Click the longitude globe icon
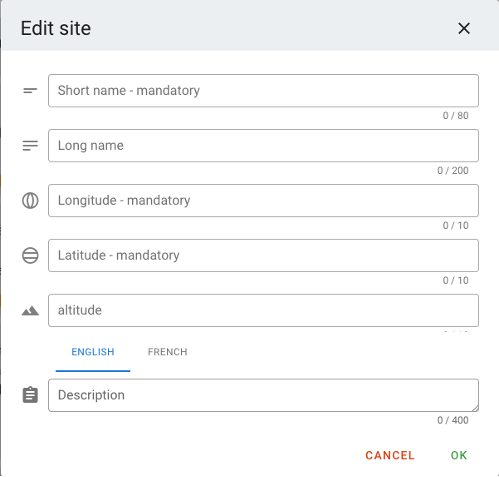This screenshot has height=477, width=499. 30,201
